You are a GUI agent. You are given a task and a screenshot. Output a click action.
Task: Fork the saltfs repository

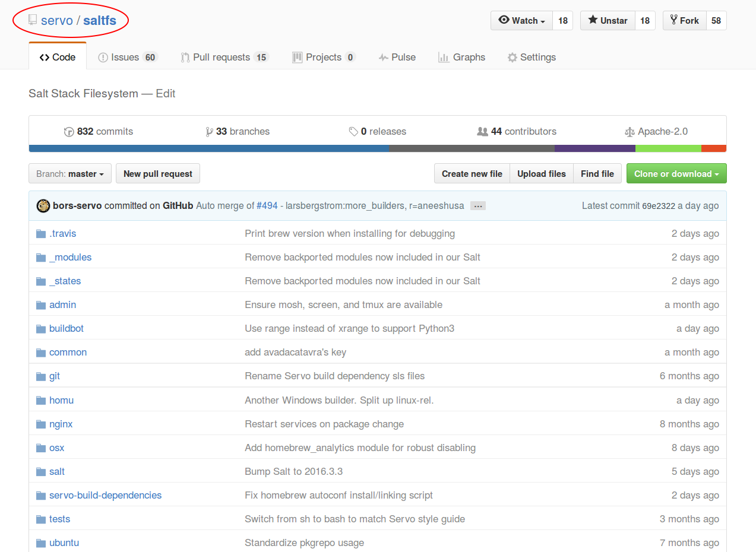(x=684, y=21)
